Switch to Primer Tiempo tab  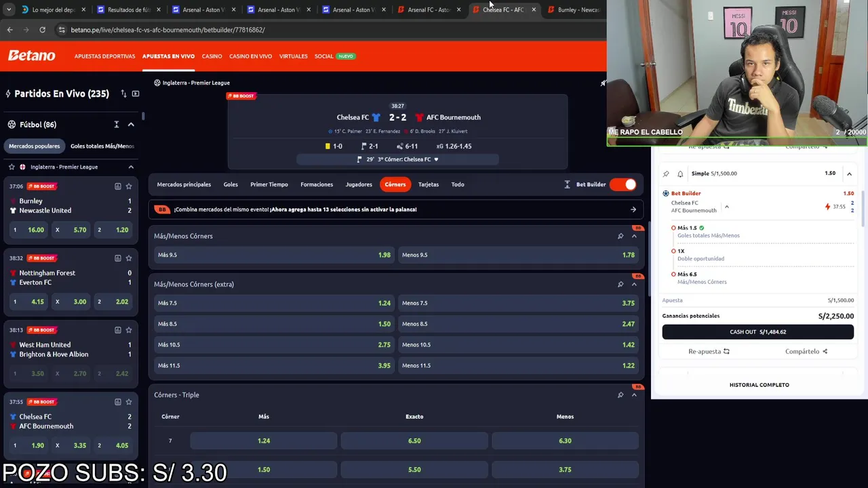pos(269,184)
